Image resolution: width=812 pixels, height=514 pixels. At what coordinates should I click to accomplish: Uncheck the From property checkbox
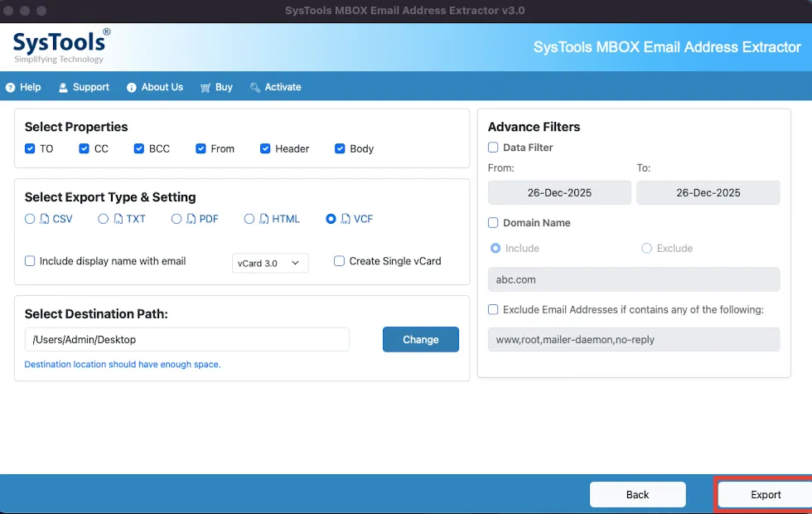click(x=201, y=148)
